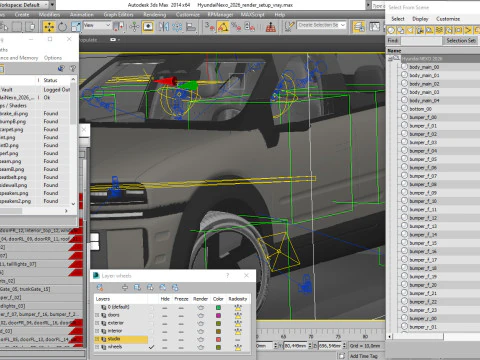
Task: Click the Keyboard Shortcut Override icon
Action: 148,27
